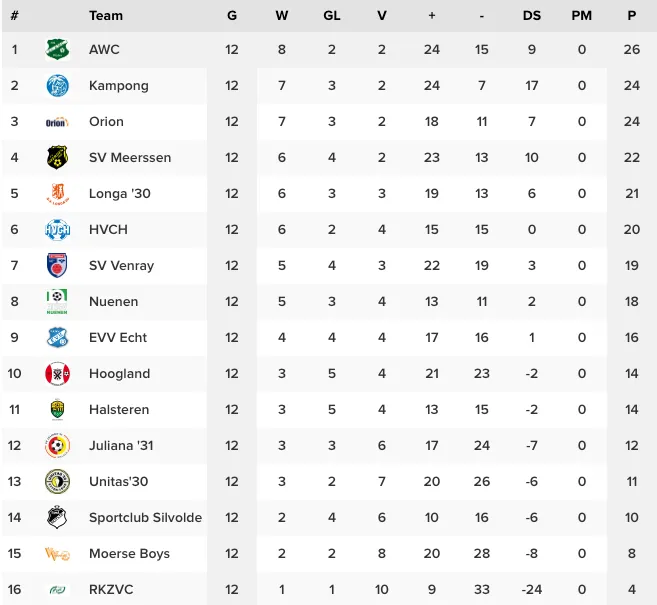The image size is (657, 605).
Task: Click the Kampong club crest
Action: (x=57, y=86)
